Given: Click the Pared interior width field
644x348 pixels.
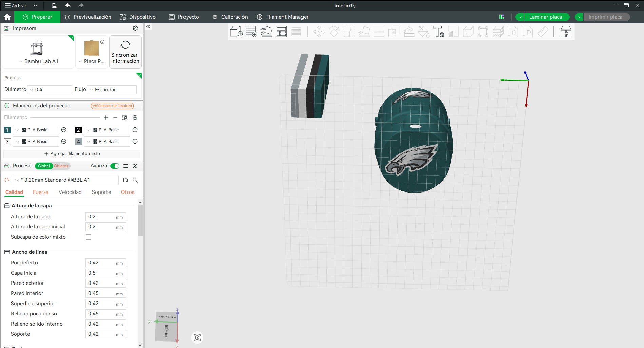Looking at the screenshot, I should [106, 293].
